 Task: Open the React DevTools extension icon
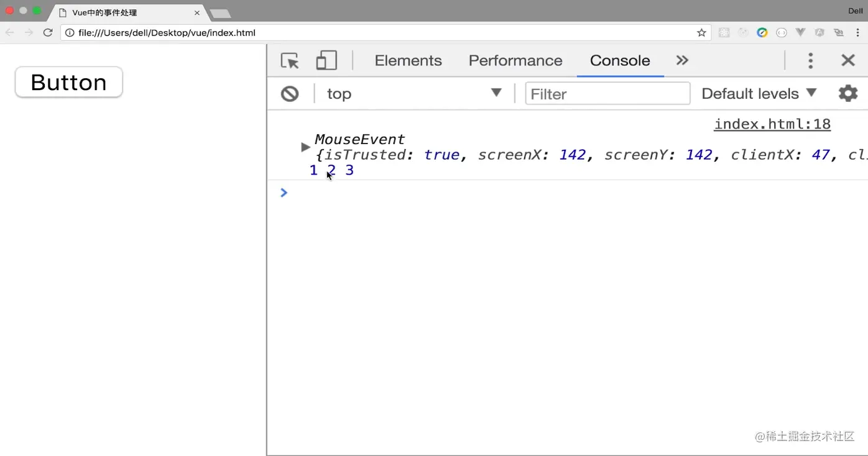tap(724, 33)
